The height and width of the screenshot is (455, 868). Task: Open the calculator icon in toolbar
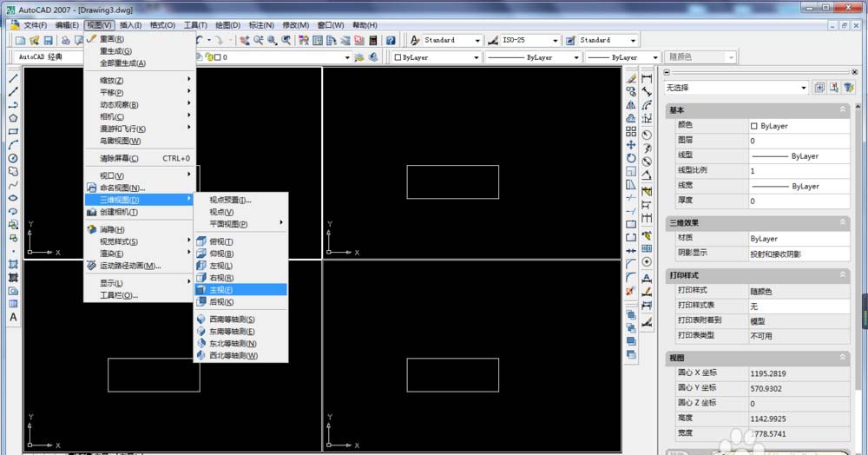pos(373,41)
